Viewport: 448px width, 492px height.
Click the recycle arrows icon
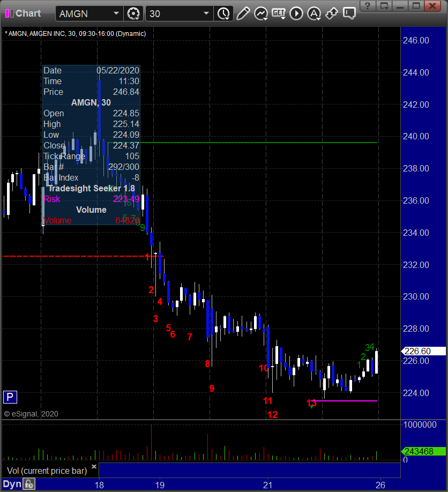pos(332,13)
